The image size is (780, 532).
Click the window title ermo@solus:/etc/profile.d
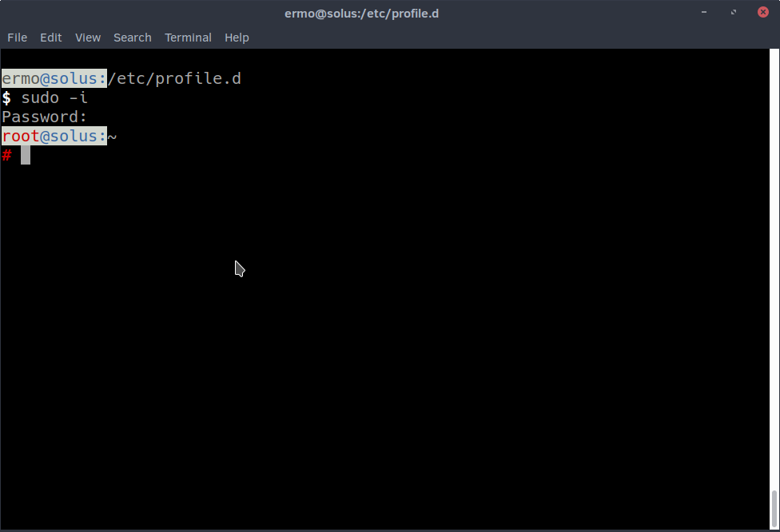(x=362, y=14)
